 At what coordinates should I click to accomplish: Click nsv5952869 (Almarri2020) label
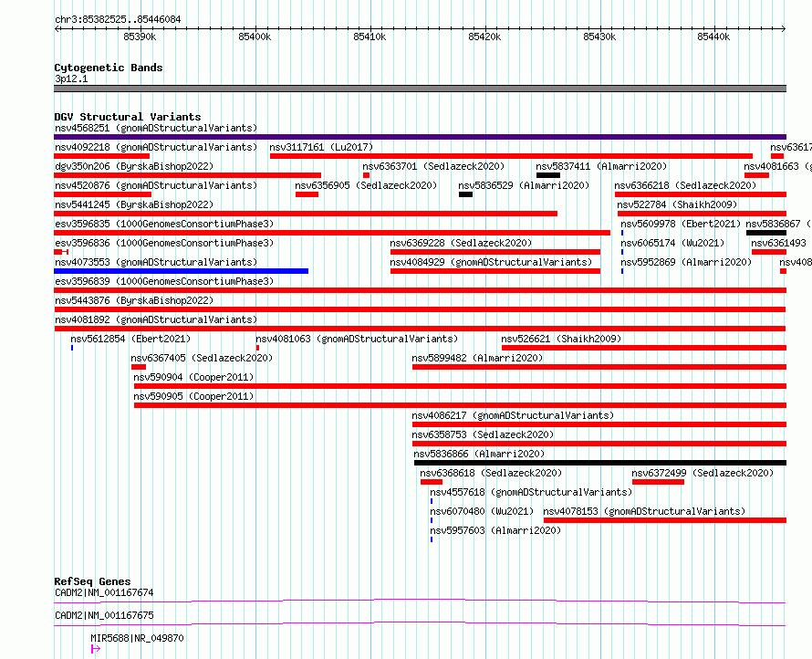(686, 262)
